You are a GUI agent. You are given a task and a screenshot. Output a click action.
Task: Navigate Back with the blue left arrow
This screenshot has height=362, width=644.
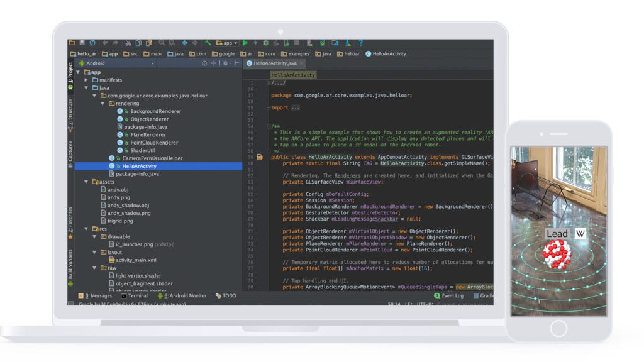[x=185, y=43]
